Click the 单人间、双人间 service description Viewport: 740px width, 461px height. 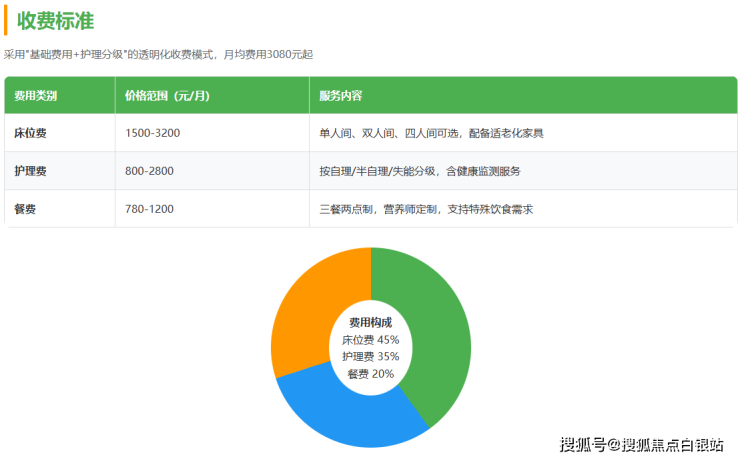(x=431, y=133)
